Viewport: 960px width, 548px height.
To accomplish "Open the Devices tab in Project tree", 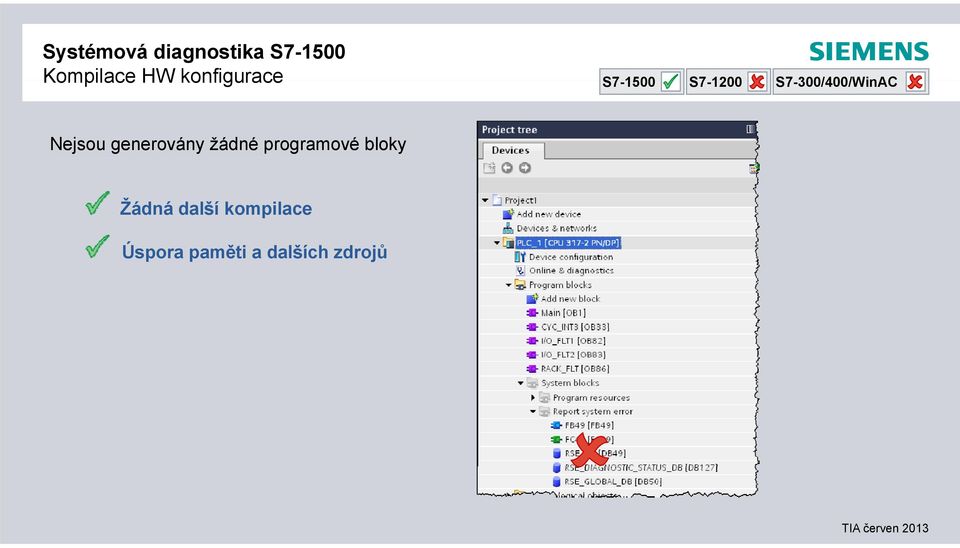I will (x=511, y=150).
